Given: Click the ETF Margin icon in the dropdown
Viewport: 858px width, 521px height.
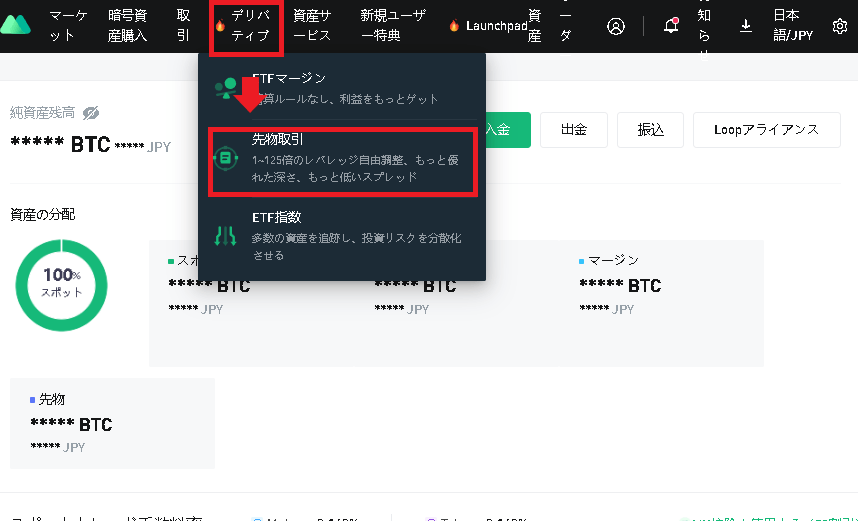Looking at the screenshot, I should coord(225,88).
